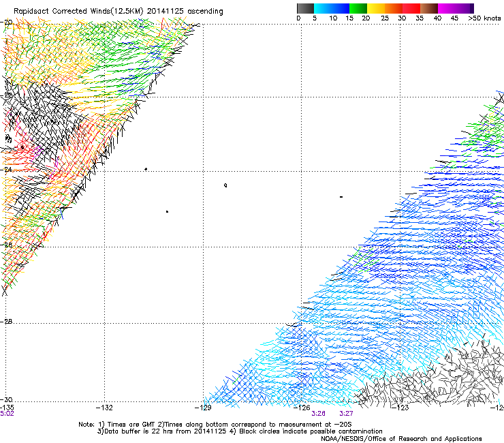
Task: Click the purple 3:27 pass time label
Action: [346, 414]
